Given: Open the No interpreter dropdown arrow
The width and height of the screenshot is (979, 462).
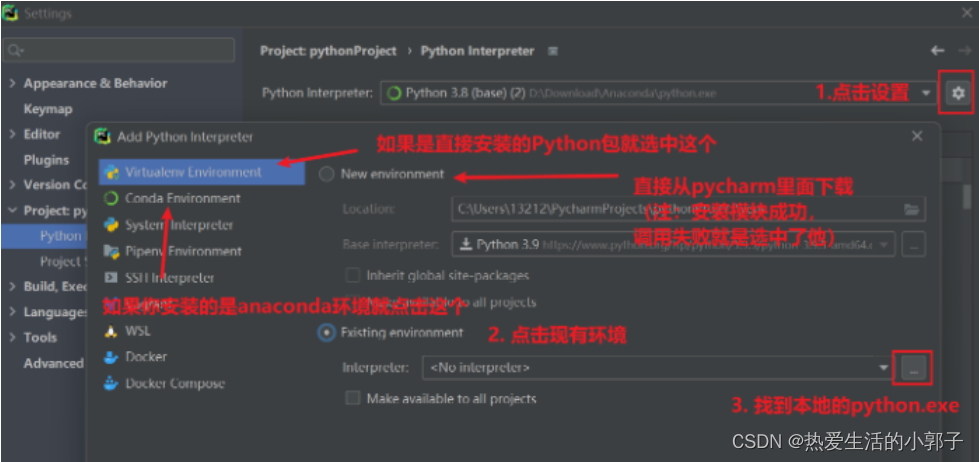Looking at the screenshot, I should (x=883, y=368).
